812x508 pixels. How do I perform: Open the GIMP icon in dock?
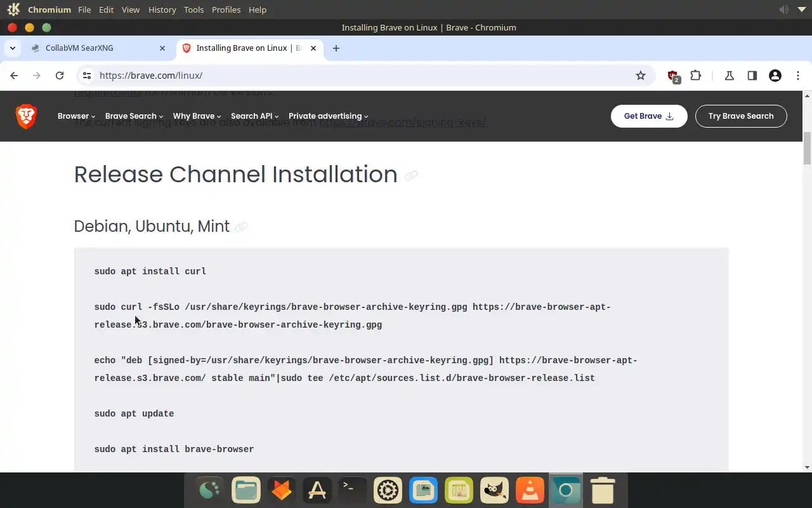pyautogui.click(x=495, y=490)
